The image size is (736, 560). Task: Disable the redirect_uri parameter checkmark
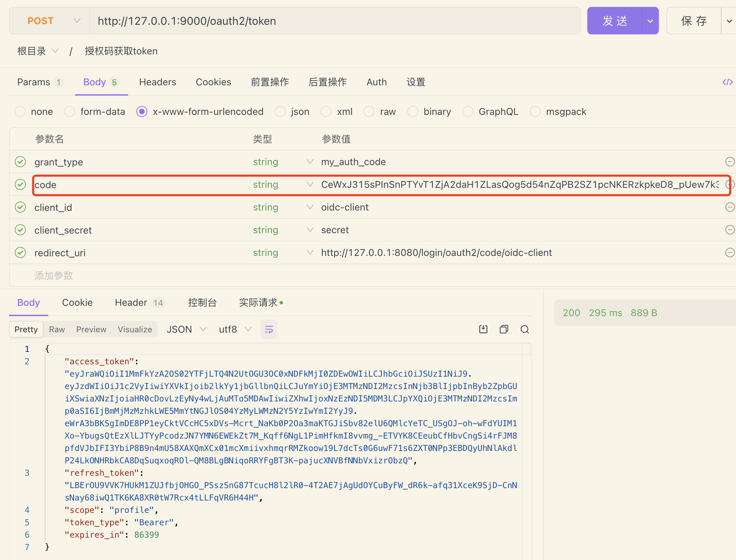point(20,252)
